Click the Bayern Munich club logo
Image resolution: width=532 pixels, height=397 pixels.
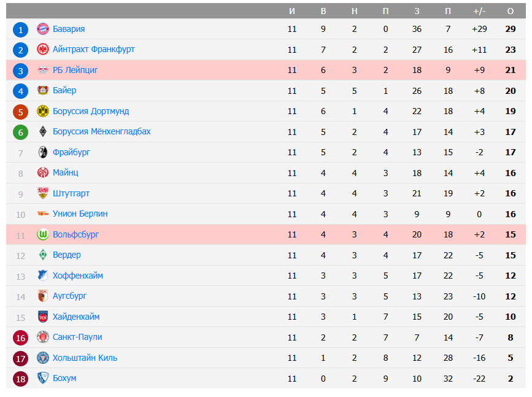43,29
